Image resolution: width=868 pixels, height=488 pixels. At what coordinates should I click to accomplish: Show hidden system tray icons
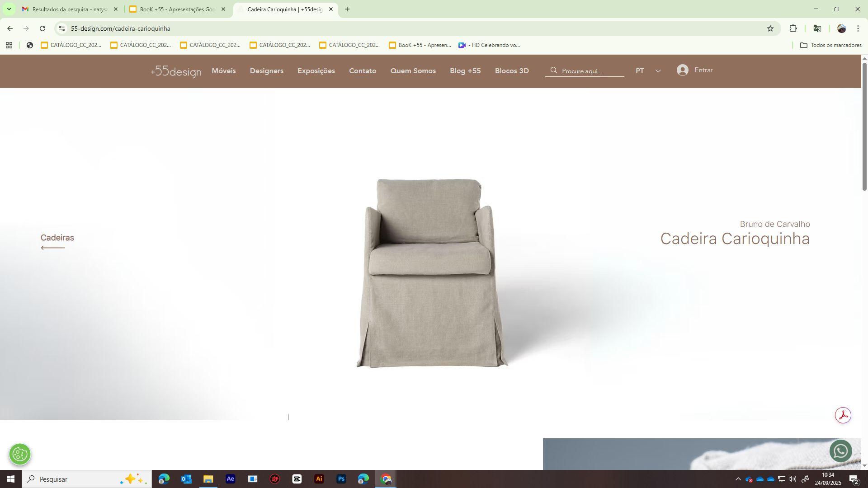coord(738,479)
